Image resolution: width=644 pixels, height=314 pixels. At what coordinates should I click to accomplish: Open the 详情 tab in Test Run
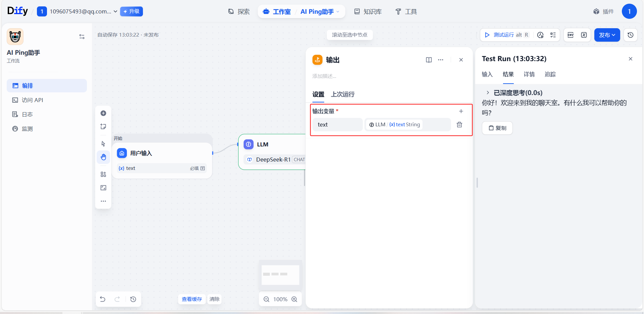coord(529,74)
